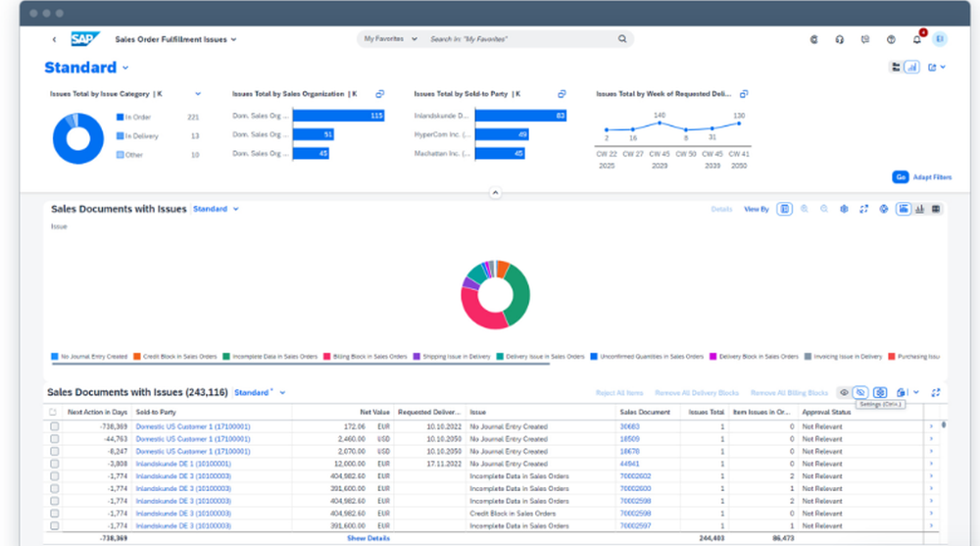Click the search magnifier icon
This screenshot has height=546, width=980.
(x=622, y=39)
